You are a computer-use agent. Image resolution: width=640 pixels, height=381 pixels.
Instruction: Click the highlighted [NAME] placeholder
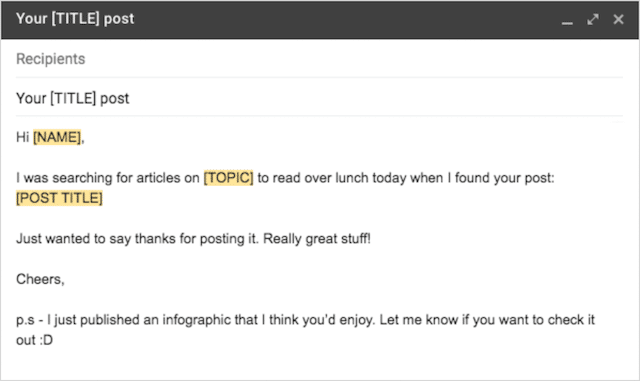[x=57, y=137]
